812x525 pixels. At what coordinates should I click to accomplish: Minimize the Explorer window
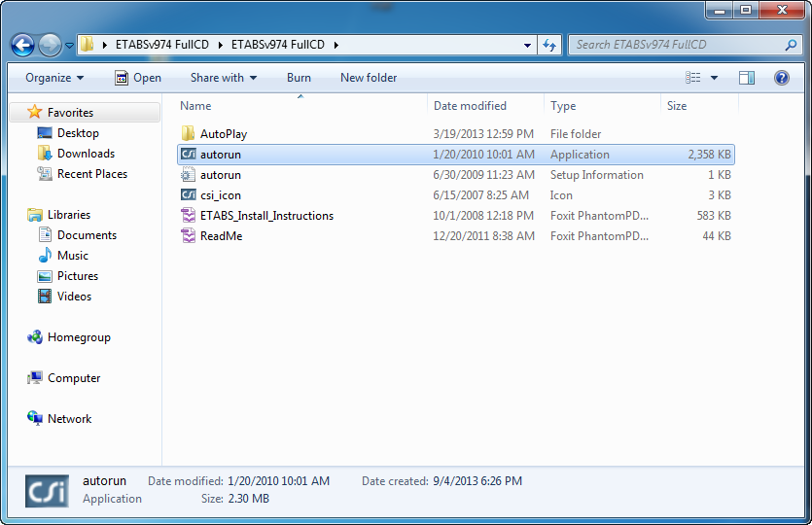(x=720, y=10)
